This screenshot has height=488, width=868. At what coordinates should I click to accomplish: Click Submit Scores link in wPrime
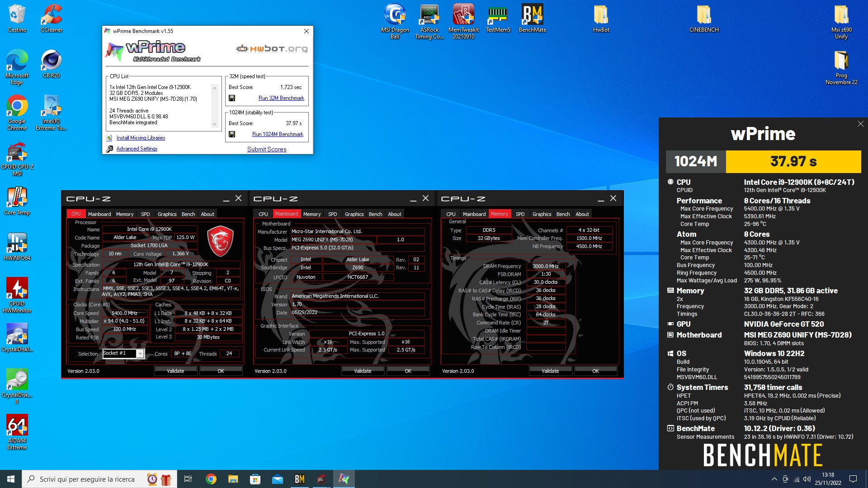267,149
